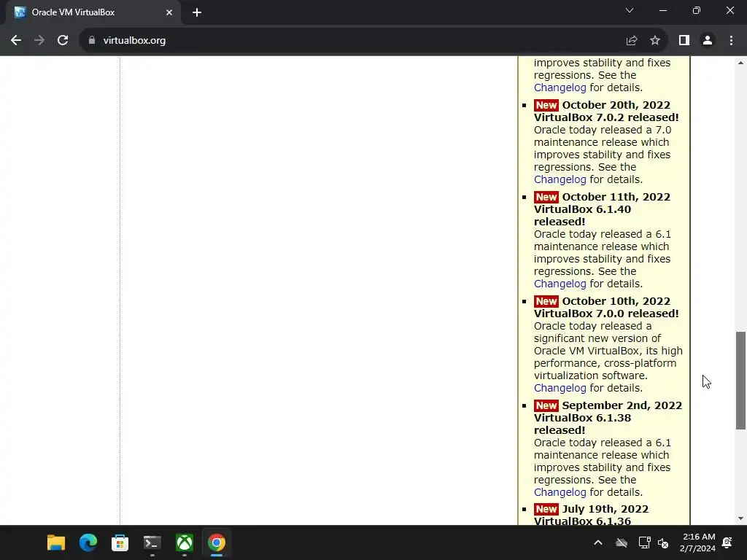This screenshot has width=747, height=560.
Task: Open File Explorer from taskbar
Action: click(55, 542)
